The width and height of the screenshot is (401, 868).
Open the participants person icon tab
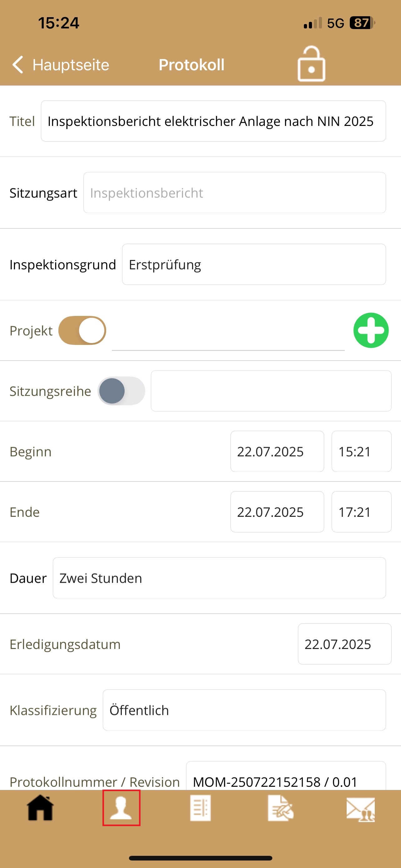[x=121, y=808]
